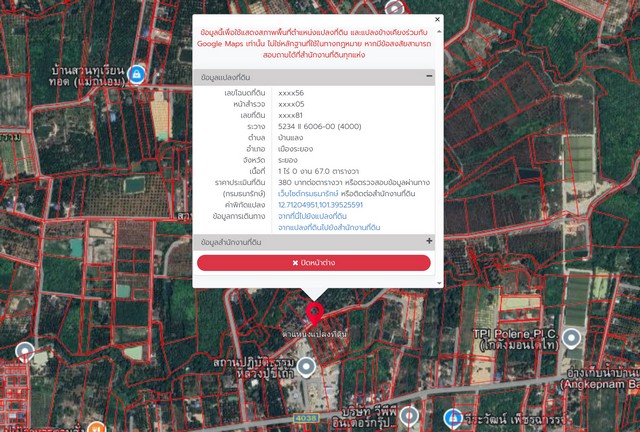Click the blue lodging marker near บ้านสวนทุเรียน
This screenshot has height=432, width=640.
[x=136, y=75]
